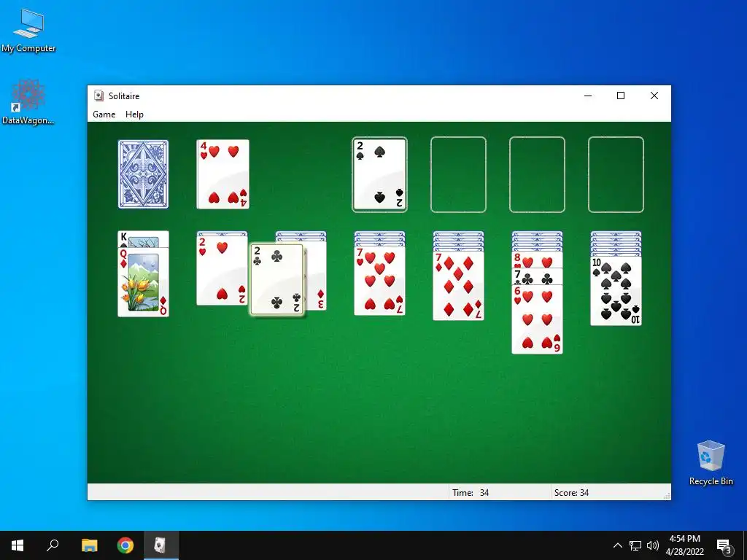
Task: Minimize the Solitaire window
Action: (x=588, y=96)
